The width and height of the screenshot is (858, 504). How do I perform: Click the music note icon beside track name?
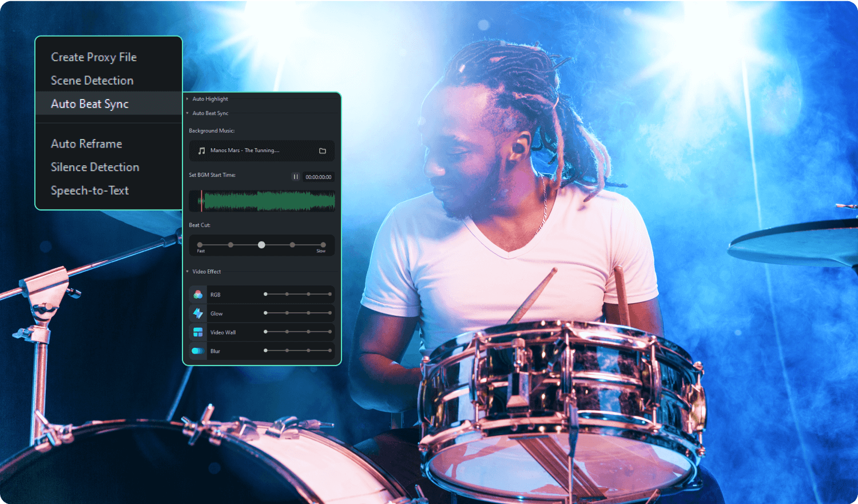point(201,150)
